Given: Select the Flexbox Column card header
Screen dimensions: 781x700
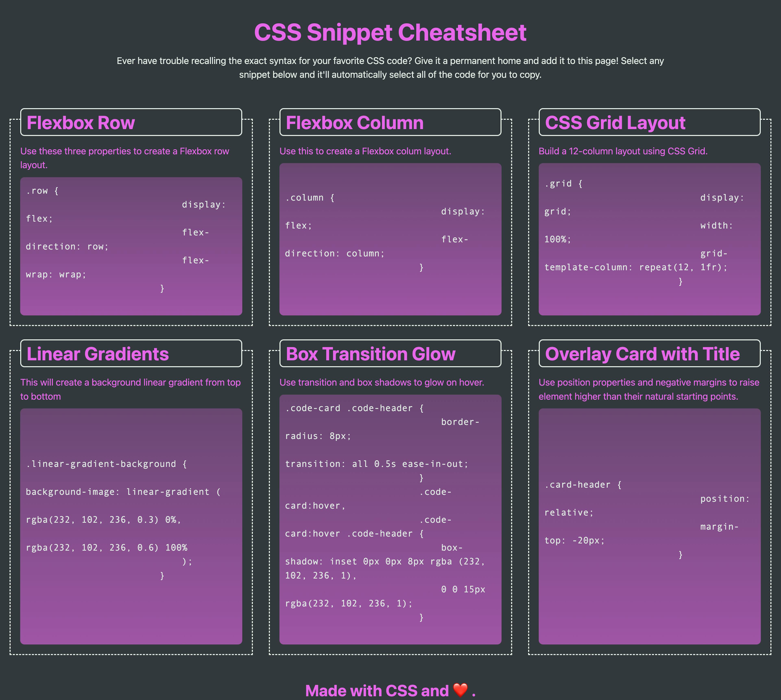Looking at the screenshot, I should 390,122.
